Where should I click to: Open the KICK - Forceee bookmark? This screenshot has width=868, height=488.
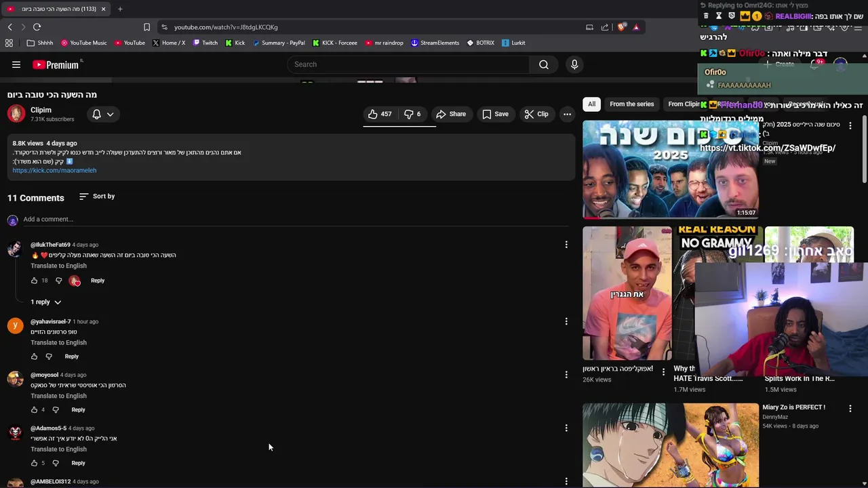(x=335, y=43)
